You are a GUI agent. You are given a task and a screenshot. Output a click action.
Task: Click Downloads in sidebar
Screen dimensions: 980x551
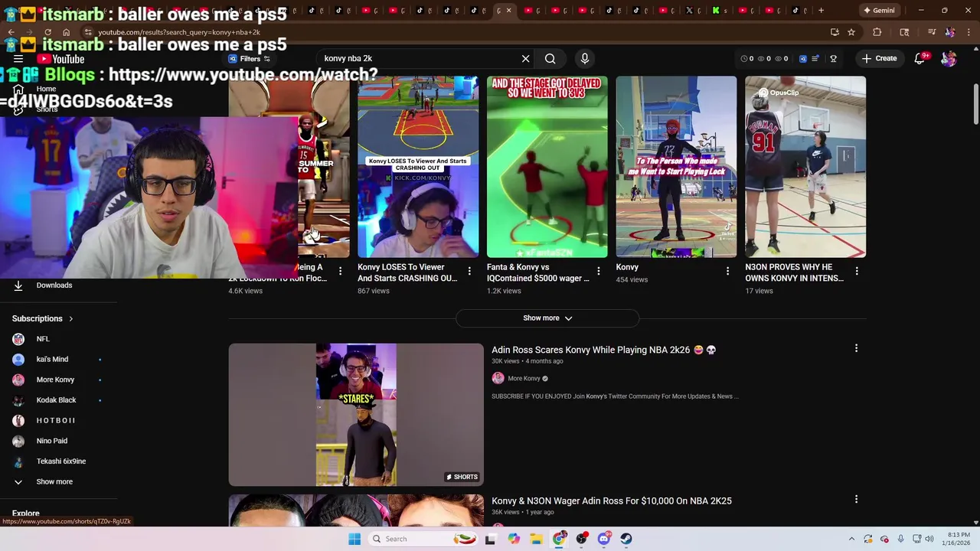click(x=54, y=285)
